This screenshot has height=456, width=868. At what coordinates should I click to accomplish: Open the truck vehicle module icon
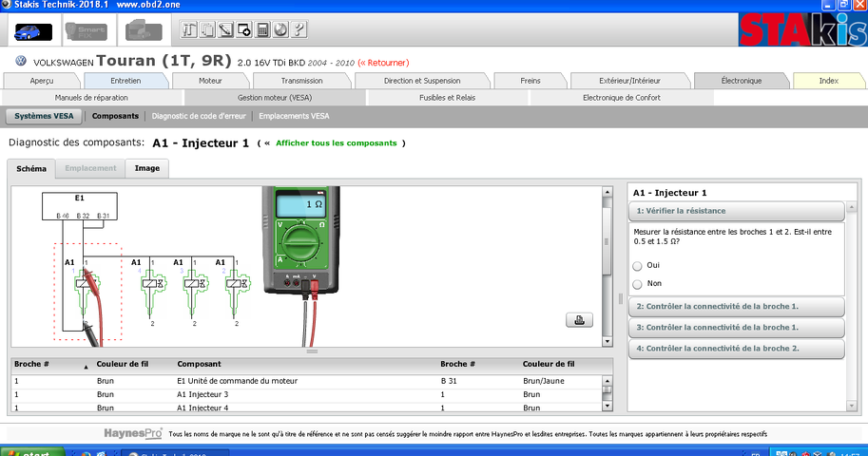144,30
